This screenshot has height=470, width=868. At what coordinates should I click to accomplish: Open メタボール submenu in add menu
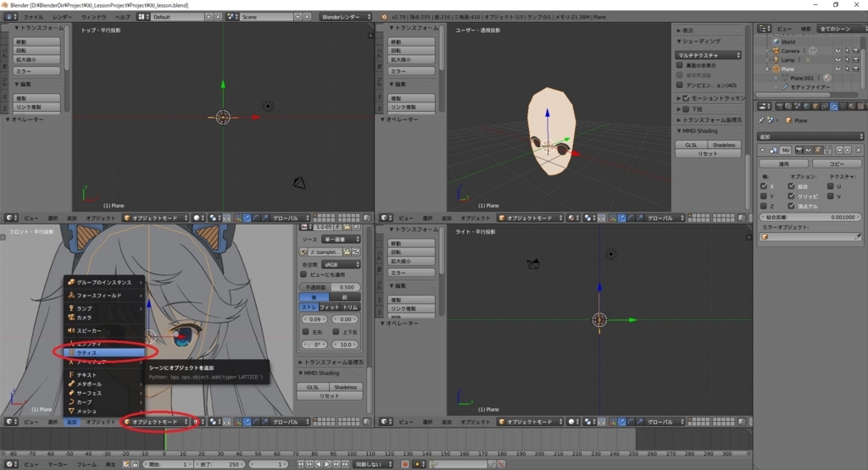104,384
